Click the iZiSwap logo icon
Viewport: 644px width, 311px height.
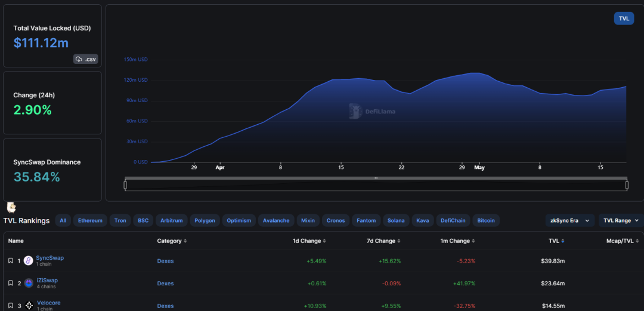point(29,283)
